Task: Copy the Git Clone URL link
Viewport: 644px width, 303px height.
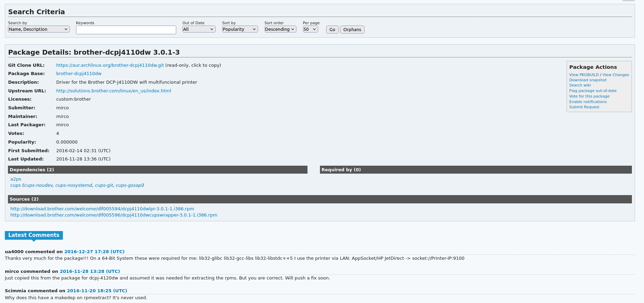Action: [110, 65]
